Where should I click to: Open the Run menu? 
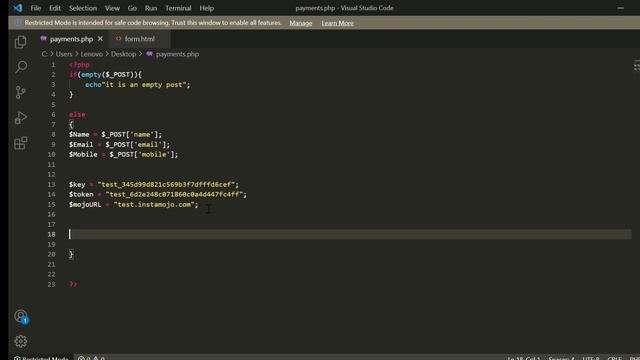pyautogui.click(x=151, y=8)
